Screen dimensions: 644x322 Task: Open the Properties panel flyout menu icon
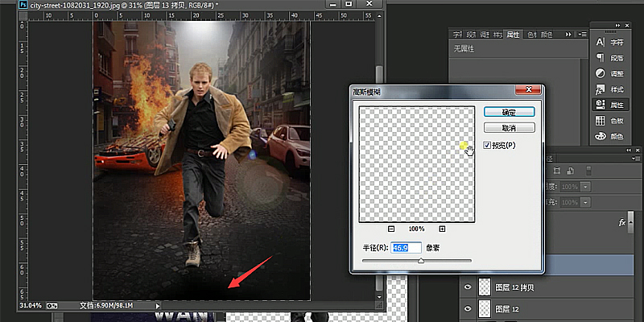(582, 34)
